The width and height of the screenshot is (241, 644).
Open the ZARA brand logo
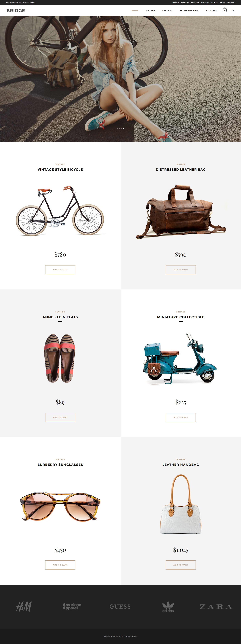(x=216, y=607)
